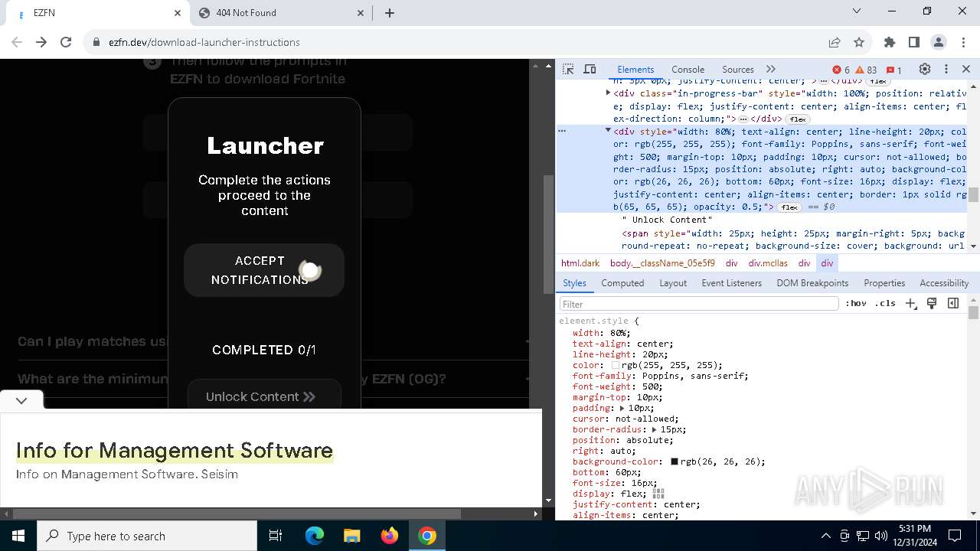Open color picker for white color swatch

point(616,365)
